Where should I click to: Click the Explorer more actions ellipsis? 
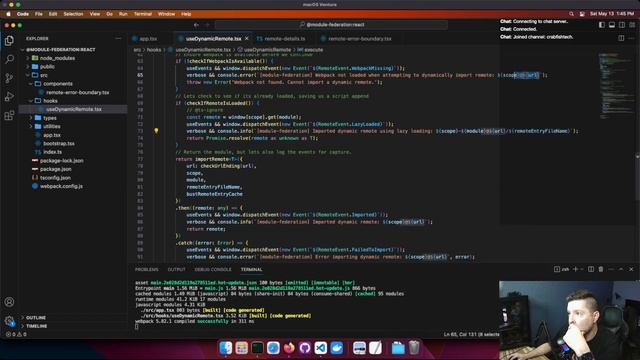click(118, 38)
